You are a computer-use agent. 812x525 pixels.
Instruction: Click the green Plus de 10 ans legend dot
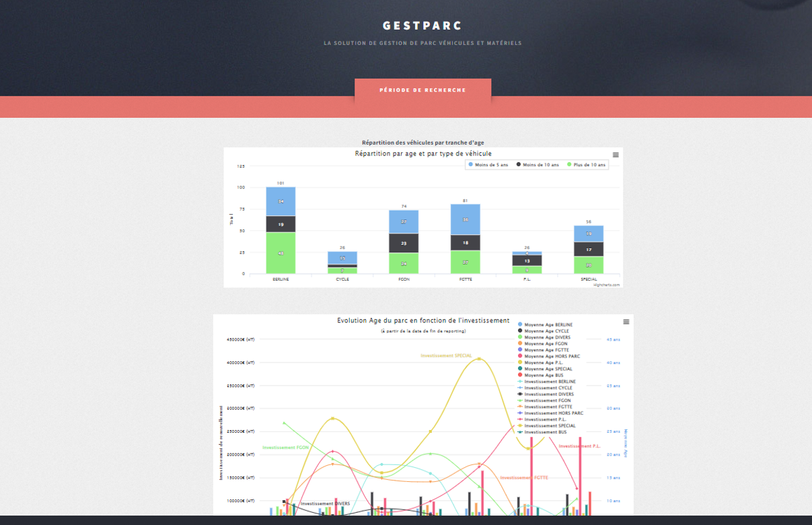[569, 164]
